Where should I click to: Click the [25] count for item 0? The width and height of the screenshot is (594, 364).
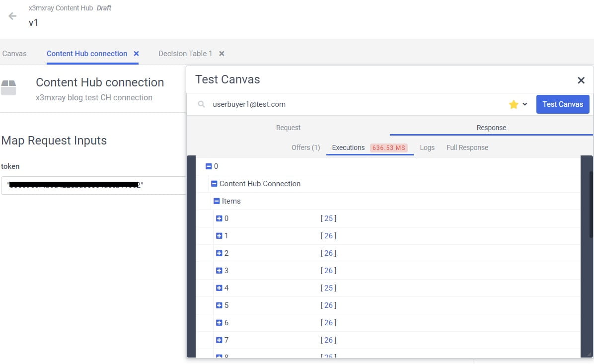point(328,218)
